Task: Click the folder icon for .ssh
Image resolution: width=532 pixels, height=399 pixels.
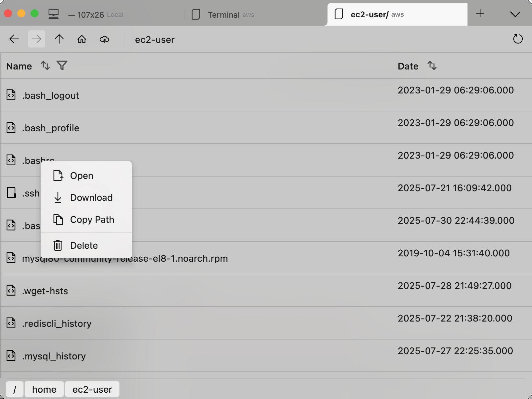Action: point(12,193)
